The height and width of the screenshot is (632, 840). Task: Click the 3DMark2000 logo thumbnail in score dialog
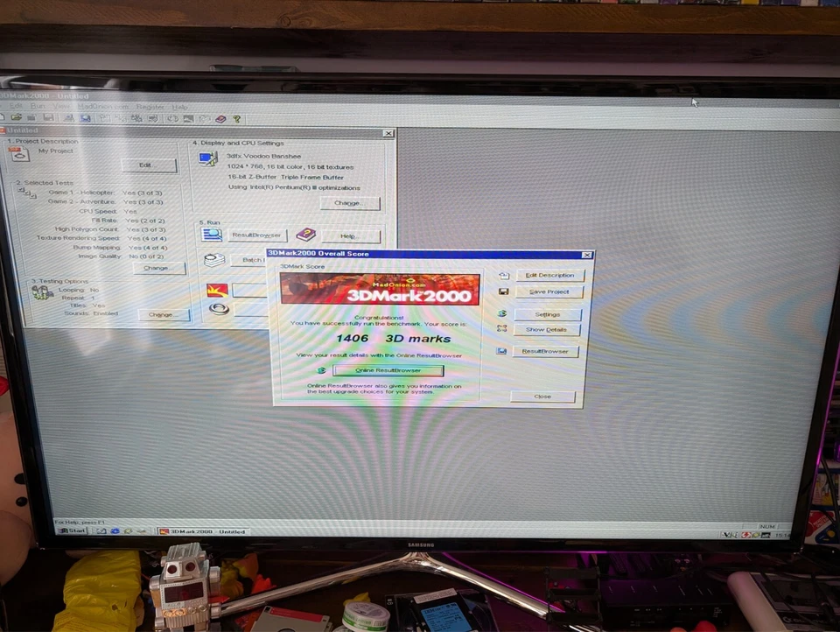point(379,289)
